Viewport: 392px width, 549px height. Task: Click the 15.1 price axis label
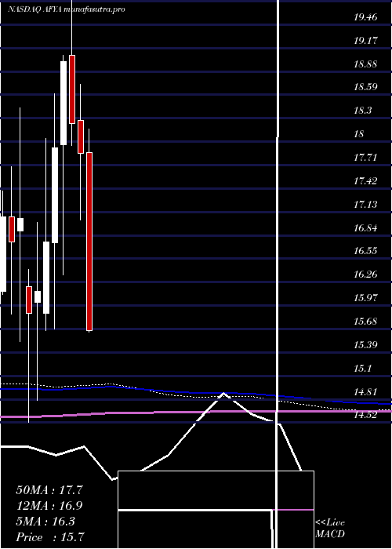(x=363, y=368)
